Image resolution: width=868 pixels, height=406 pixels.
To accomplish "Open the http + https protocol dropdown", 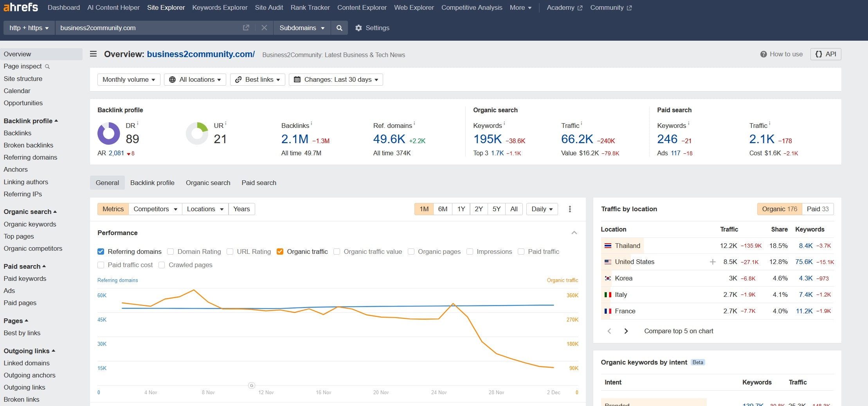I will 29,28.
